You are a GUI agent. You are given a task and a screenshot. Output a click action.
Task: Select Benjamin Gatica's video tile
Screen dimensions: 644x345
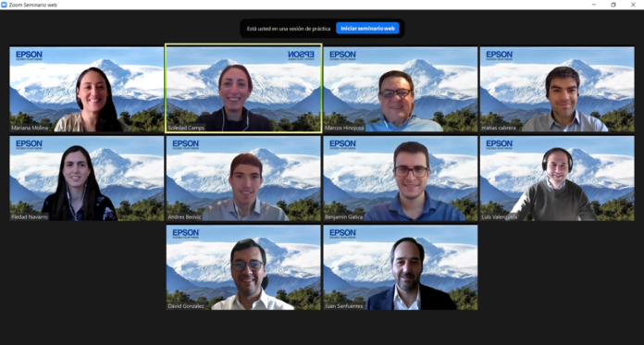tap(401, 179)
